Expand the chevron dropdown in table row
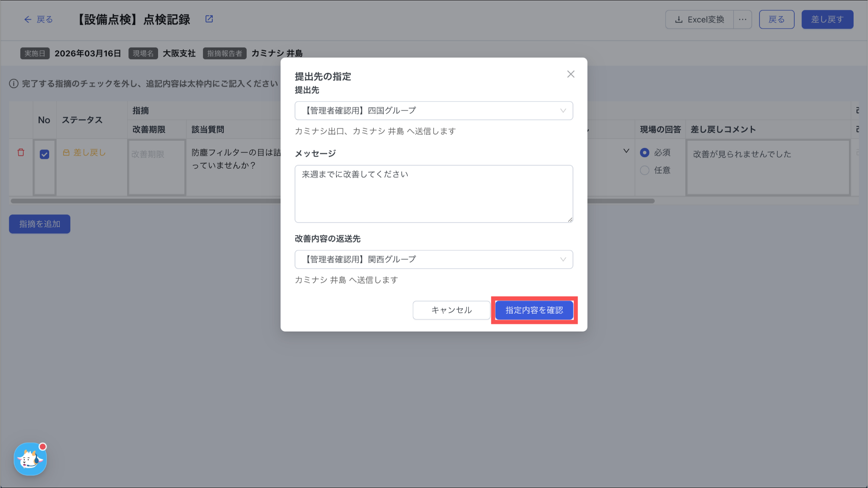Screen dimensions: 868x488 (x=626, y=151)
